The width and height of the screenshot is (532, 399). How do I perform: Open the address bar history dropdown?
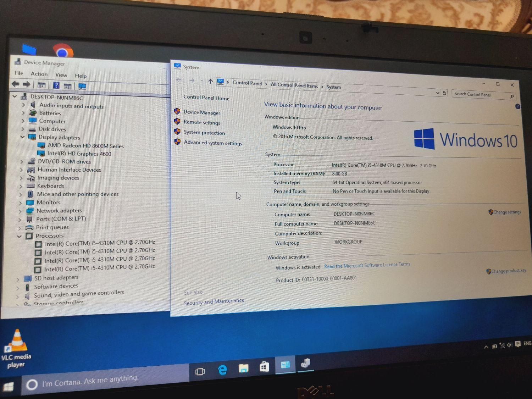[x=437, y=93]
